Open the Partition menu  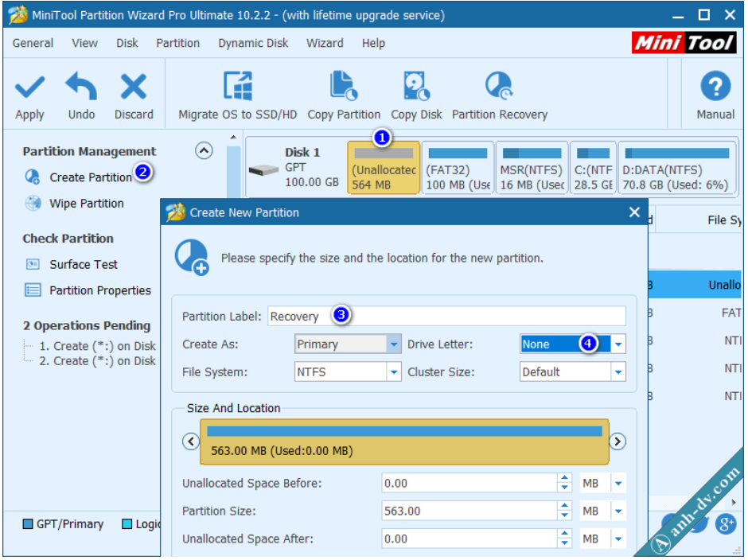coord(178,43)
